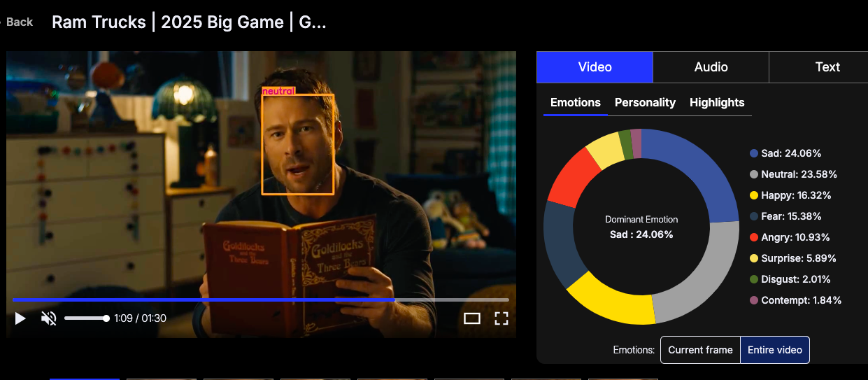
Task: Select Entire video emotions option
Action: click(x=775, y=350)
